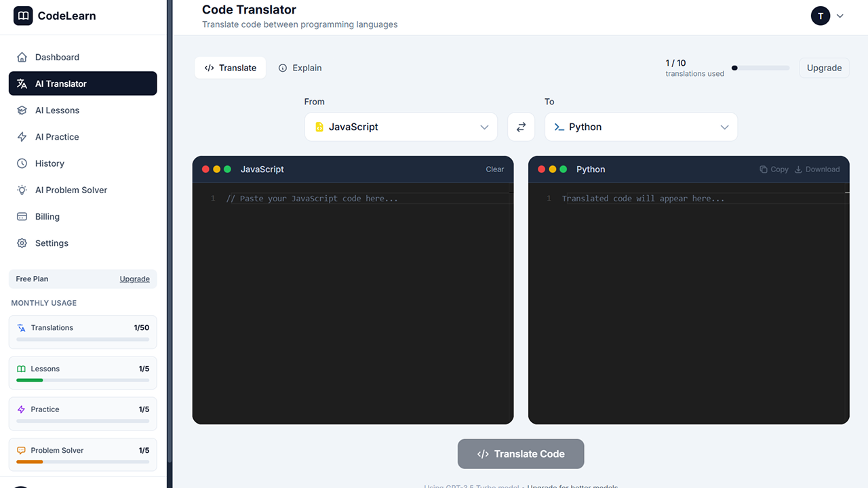868x488 pixels.
Task: Click the Upgrade button near usage counter
Action: [x=824, y=68]
